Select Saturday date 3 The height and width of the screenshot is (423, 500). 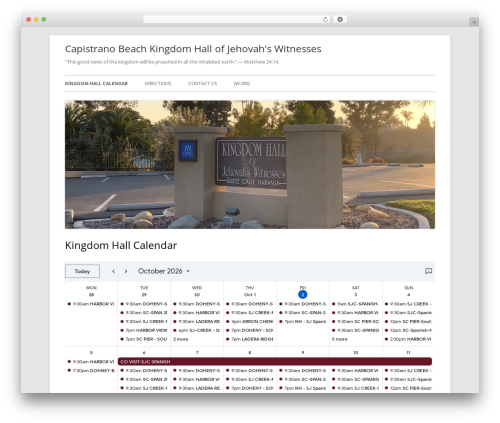[x=356, y=295]
